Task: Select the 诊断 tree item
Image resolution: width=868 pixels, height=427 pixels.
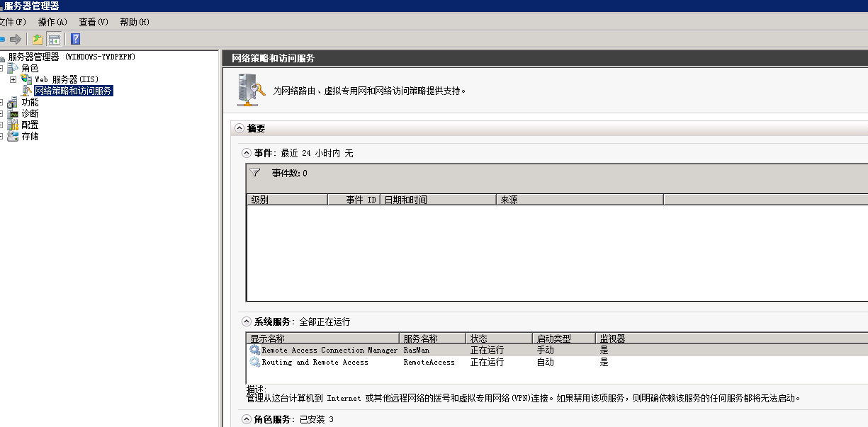Action: tap(30, 113)
